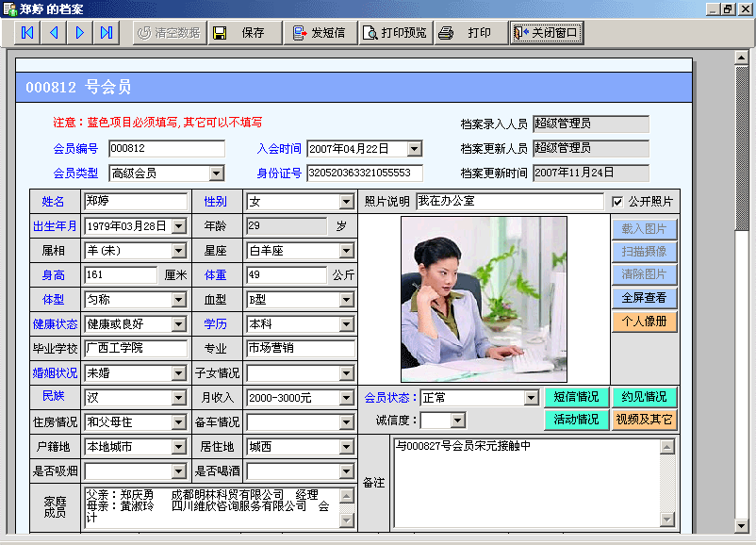The image size is (756, 545).
Task: Toggle the 公开照片 checkbox
Action: pyautogui.click(x=617, y=202)
